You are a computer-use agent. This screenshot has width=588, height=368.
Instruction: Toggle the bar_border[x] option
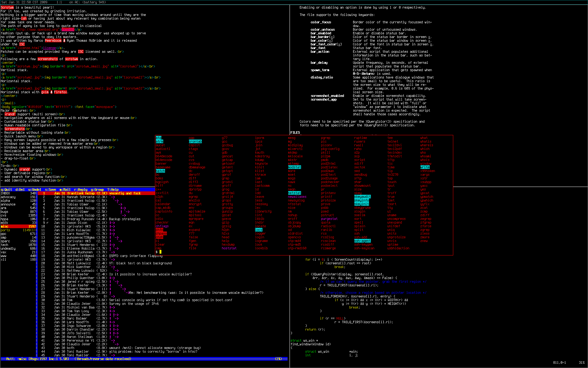(x=322, y=37)
